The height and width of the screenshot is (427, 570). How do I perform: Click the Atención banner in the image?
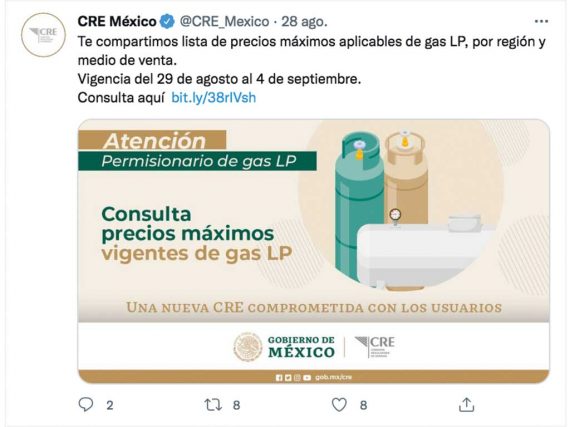coord(152,140)
